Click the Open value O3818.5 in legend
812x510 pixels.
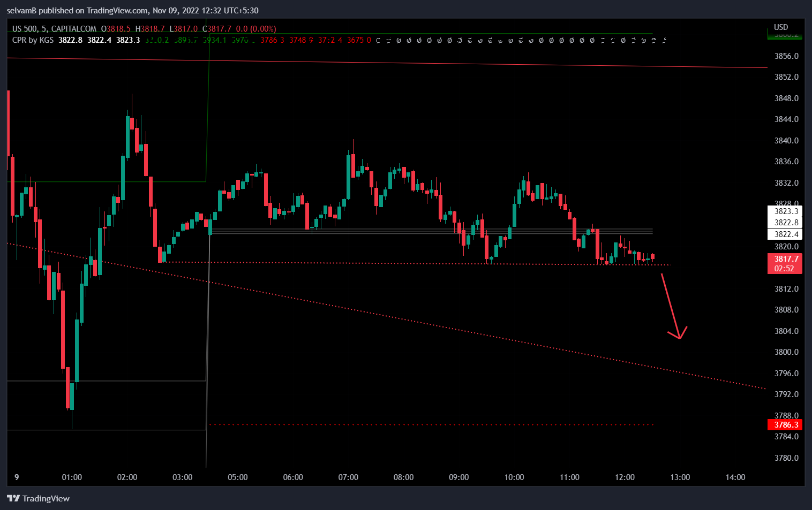(x=116, y=29)
